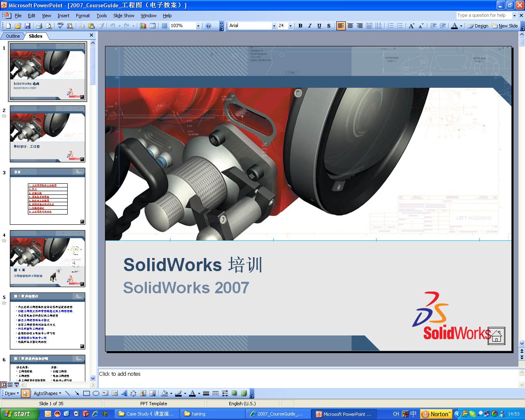Insert a Text Box

coord(105,393)
